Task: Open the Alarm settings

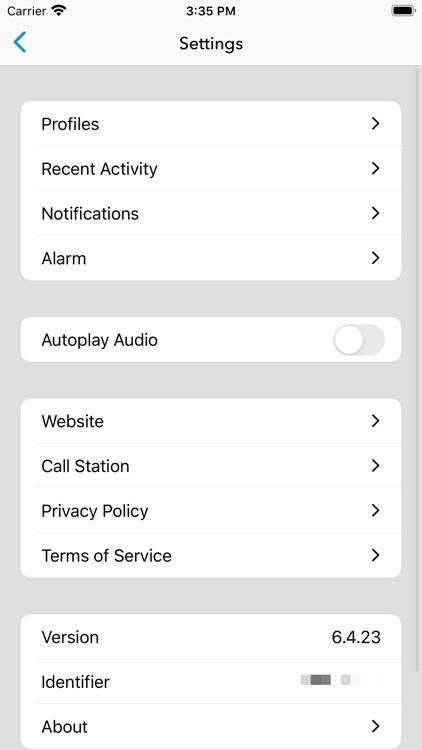Action: (x=211, y=258)
